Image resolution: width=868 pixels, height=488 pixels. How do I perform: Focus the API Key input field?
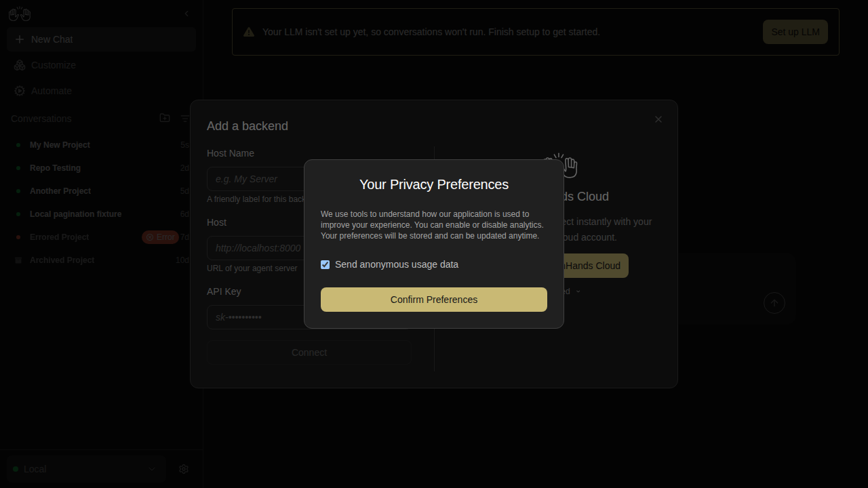pos(256,317)
